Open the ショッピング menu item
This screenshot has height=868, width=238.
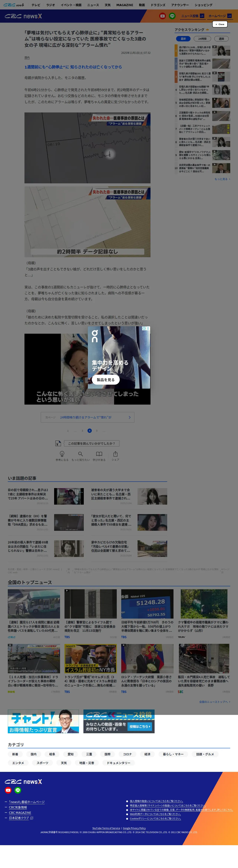203,5
